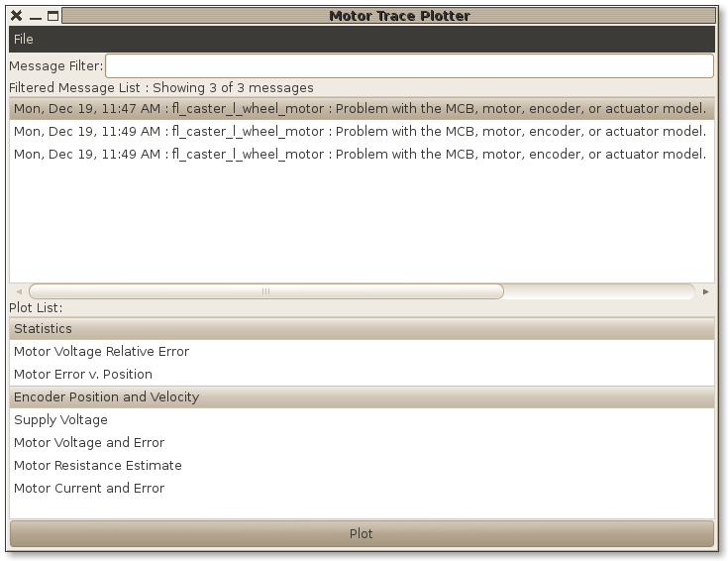728x561 pixels.
Task: Select Motor Voltage and Error plot
Action: [89, 443]
